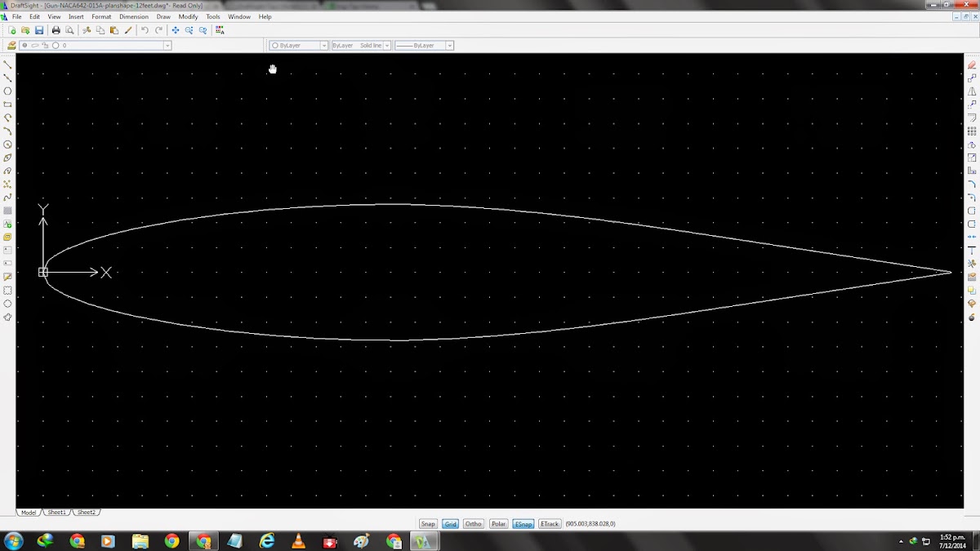Select the Circle drawing tool
The image size is (980, 551).
8,144
